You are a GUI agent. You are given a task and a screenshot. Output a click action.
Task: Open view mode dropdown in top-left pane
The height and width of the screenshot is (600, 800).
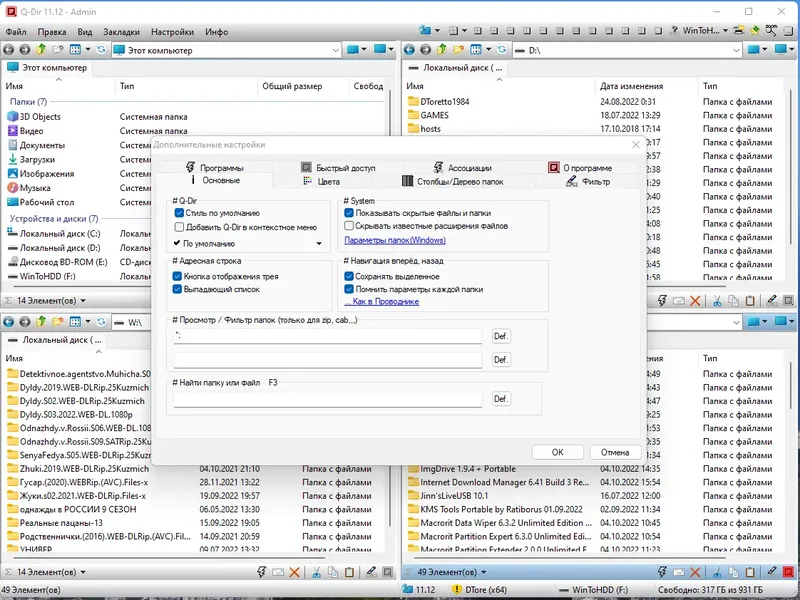(88, 49)
